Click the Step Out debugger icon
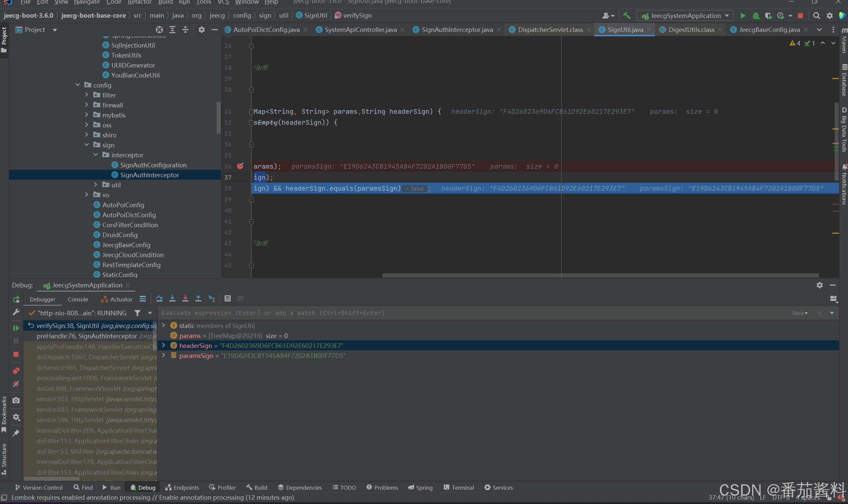 198,298
